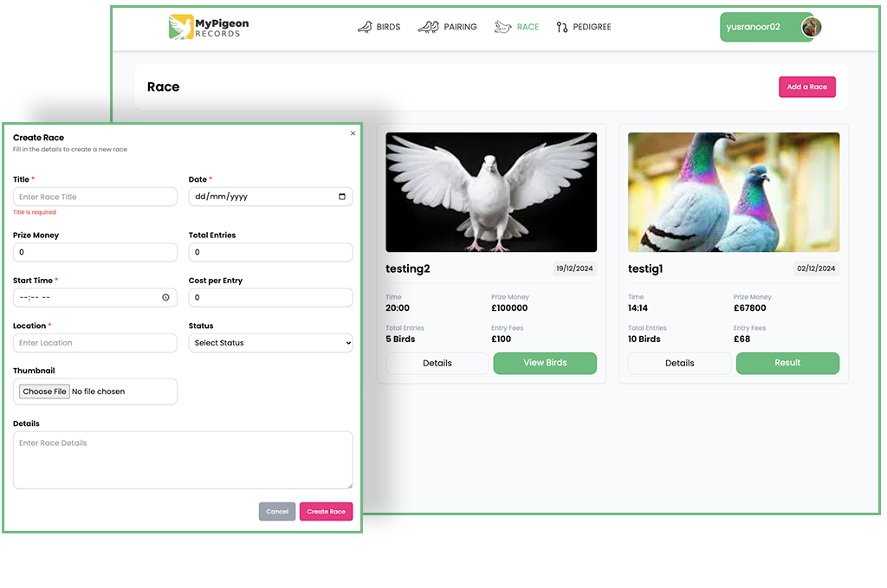Click the testig1 race title
887x588 pixels.
click(645, 269)
